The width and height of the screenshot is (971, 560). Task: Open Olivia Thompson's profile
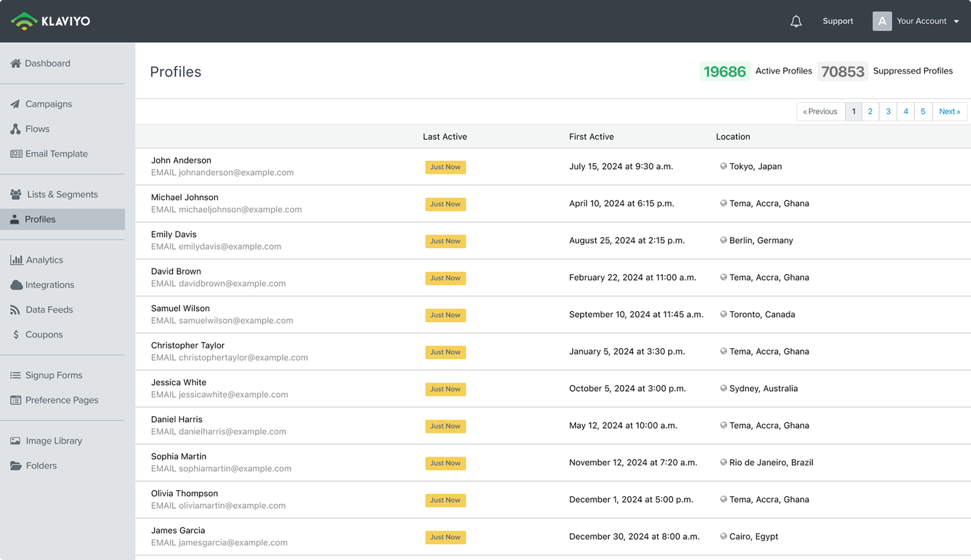(184, 493)
